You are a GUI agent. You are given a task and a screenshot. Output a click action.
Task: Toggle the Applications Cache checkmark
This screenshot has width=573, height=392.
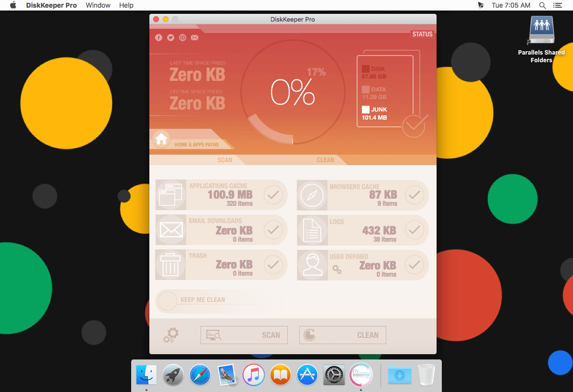pos(273,195)
